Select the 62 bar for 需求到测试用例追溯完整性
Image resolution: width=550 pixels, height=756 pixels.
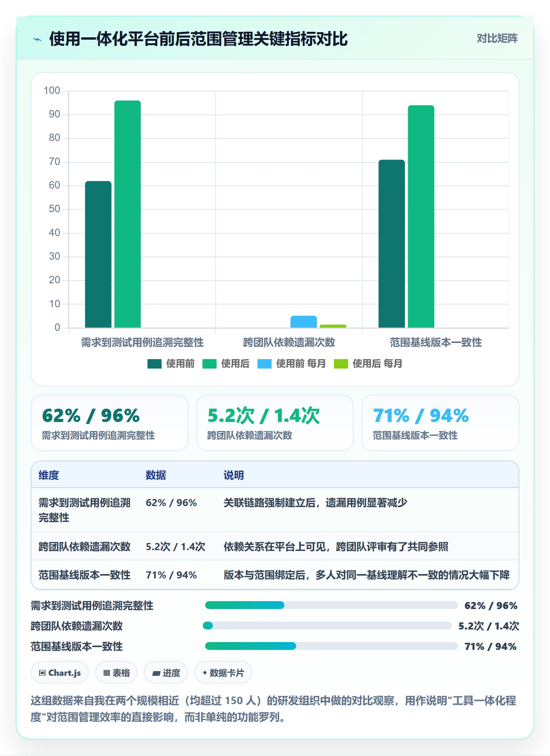coord(98,254)
